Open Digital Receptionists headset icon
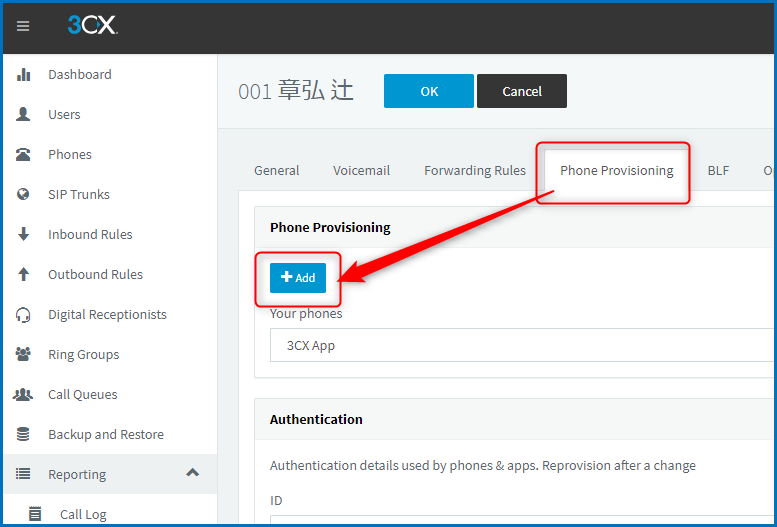Viewport: 777px width, 527px height. pyautogui.click(x=23, y=315)
